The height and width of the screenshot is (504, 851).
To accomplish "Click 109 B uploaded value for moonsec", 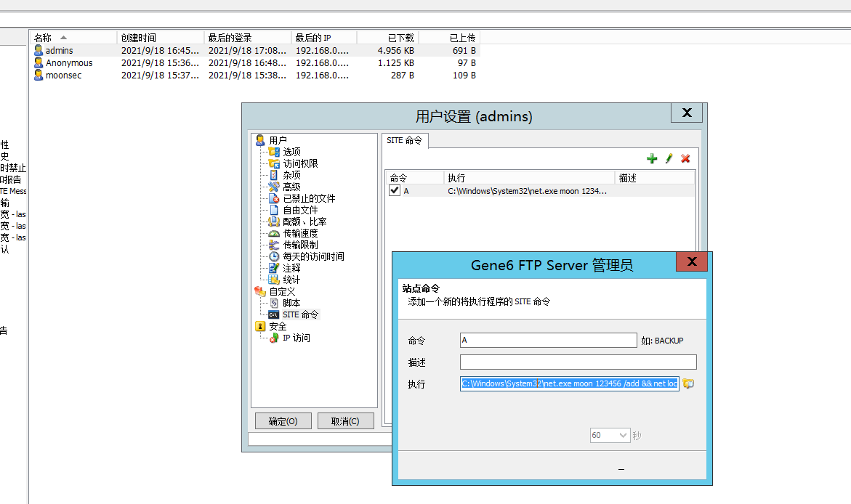I will (x=464, y=76).
